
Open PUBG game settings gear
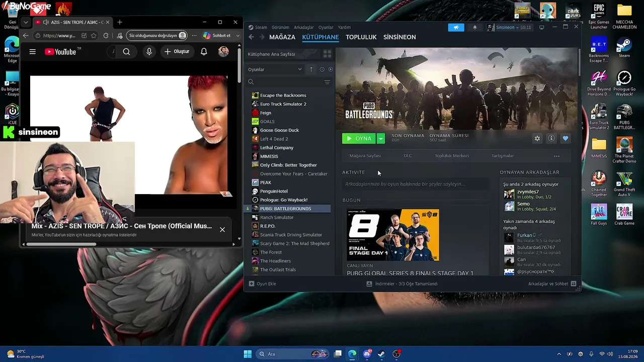(537, 138)
